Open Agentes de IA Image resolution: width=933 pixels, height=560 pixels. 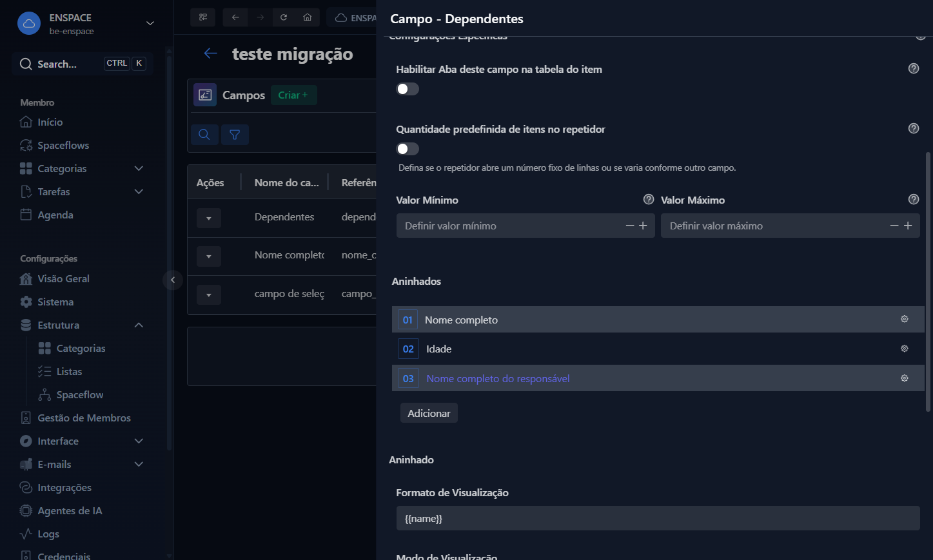pyautogui.click(x=61, y=510)
